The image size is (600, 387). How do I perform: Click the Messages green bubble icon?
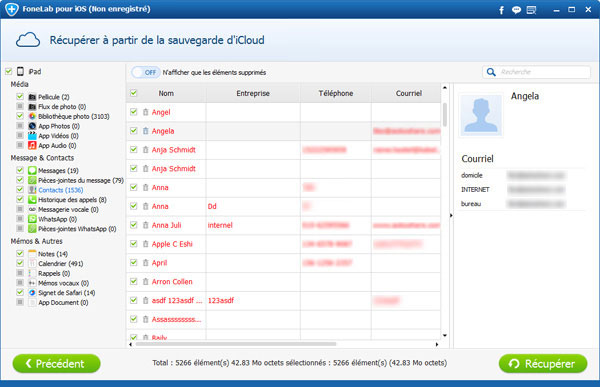click(32, 170)
